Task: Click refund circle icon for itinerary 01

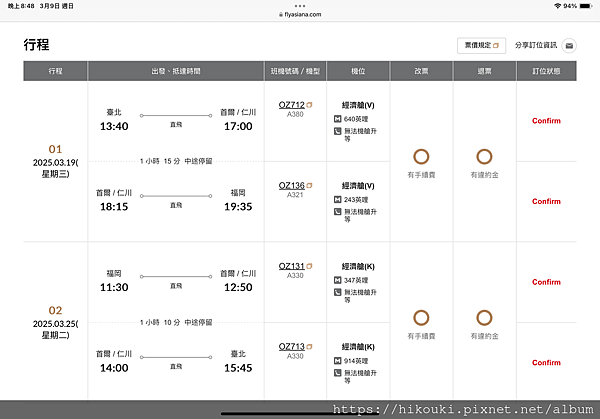Action: pos(484,157)
